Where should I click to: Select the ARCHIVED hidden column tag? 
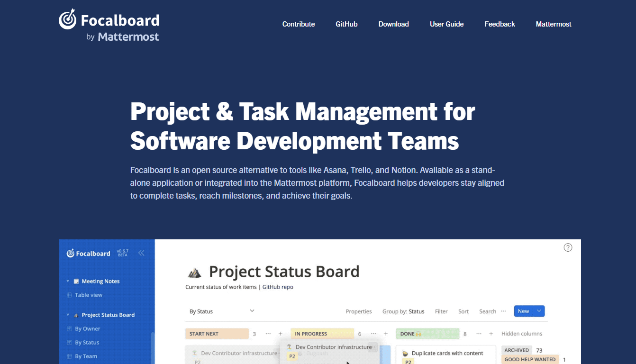517,350
